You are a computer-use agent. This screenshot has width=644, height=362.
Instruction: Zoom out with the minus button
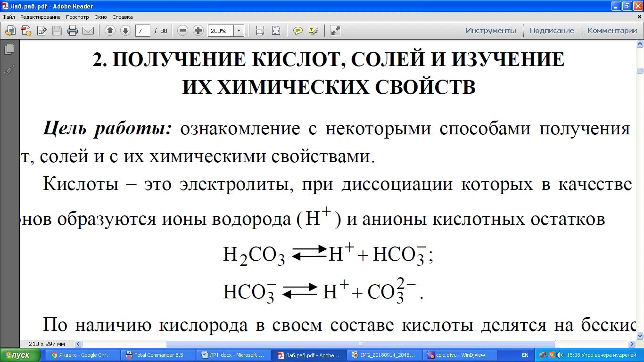[183, 31]
